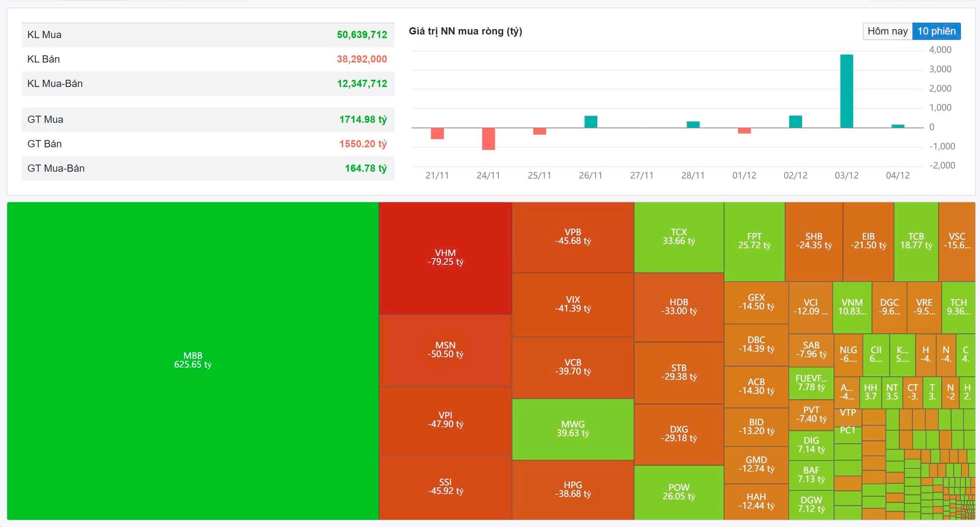
Task: Click the VPB -45.68 tỷ tile
Action: tap(573, 237)
